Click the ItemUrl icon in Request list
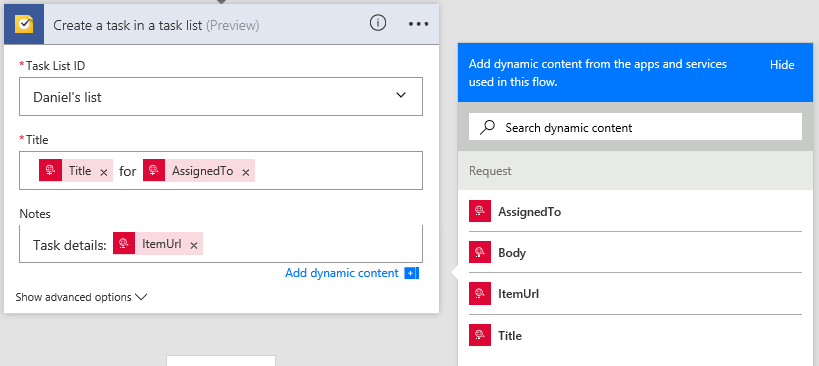Screen dimensions: 819x366 (x=479, y=293)
